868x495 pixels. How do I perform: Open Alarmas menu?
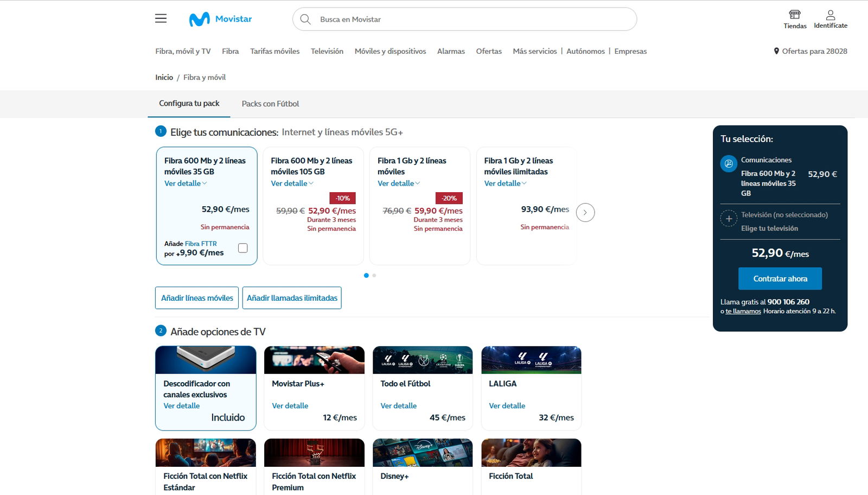[451, 51]
